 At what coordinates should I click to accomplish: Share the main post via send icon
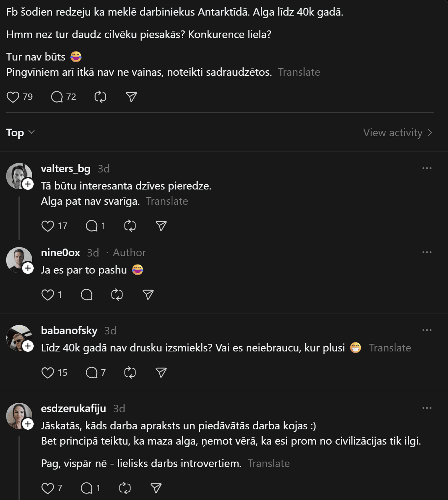(x=131, y=97)
